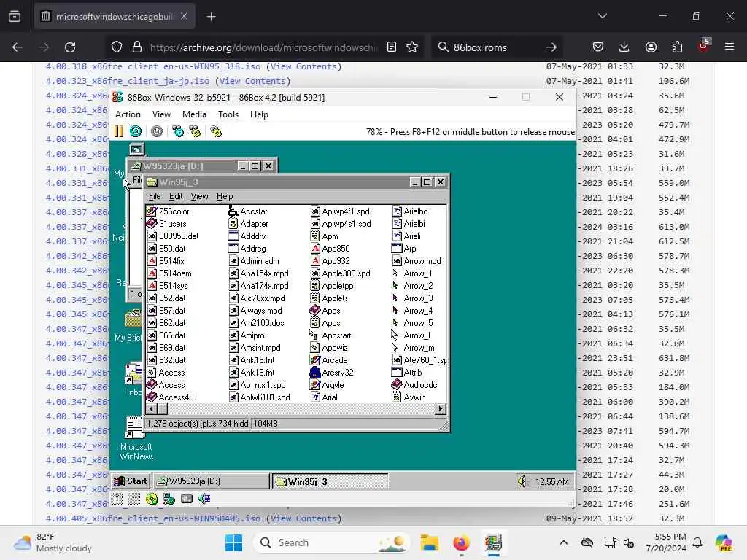Select the App850 font file

(330, 249)
